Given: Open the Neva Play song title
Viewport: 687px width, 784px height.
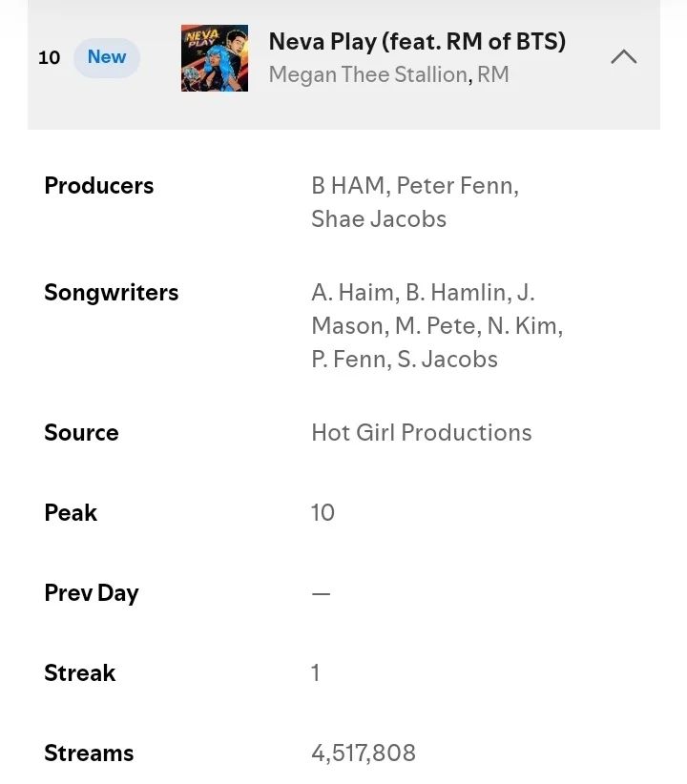Looking at the screenshot, I should click(x=417, y=42).
